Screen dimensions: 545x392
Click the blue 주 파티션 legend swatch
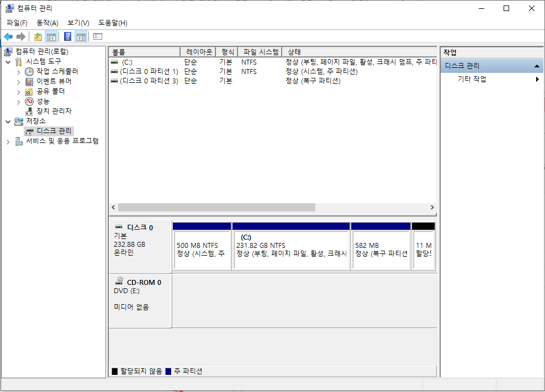[168, 372]
